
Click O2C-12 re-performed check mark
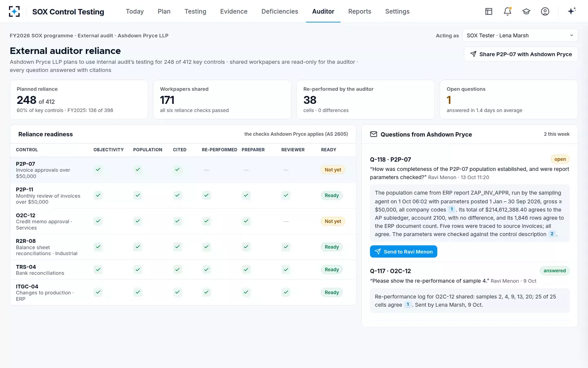pyautogui.click(x=207, y=221)
